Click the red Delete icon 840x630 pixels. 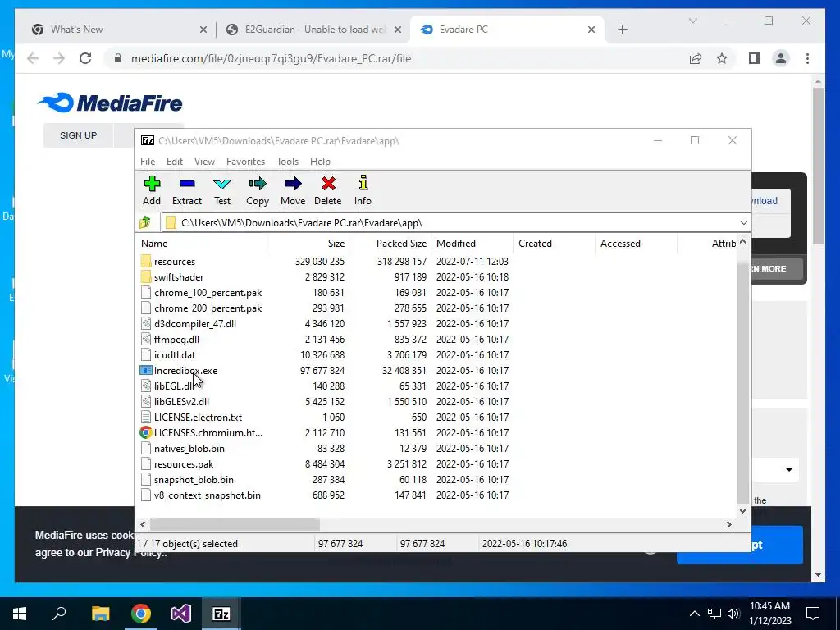point(328,184)
